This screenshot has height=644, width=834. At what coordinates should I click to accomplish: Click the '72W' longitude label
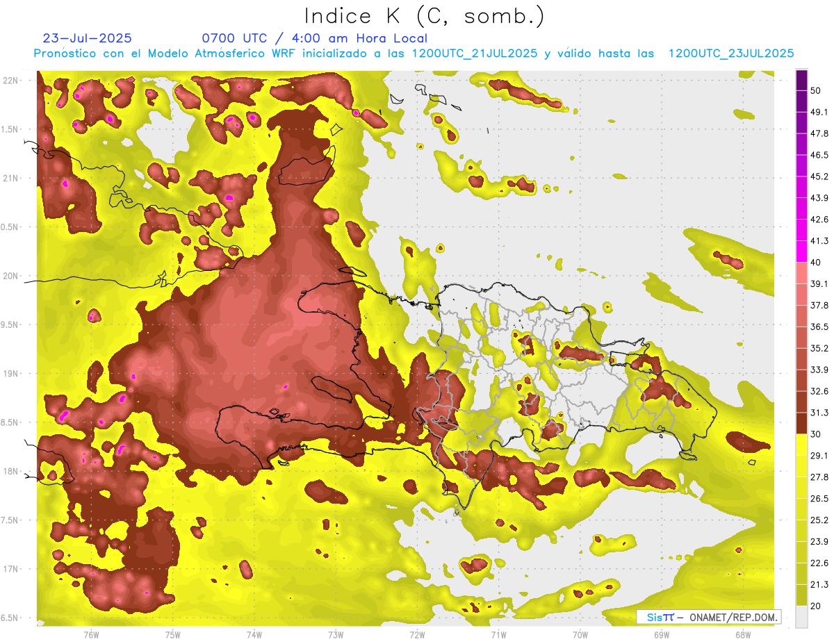coord(416,635)
